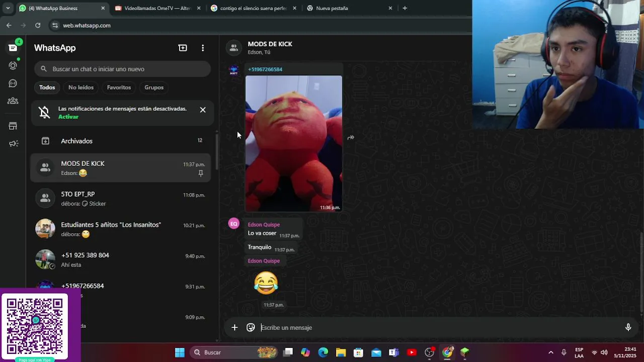Viewport: 644px width, 362px height.
Task: Click the group avatar in the chat header
Action: (x=233, y=48)
